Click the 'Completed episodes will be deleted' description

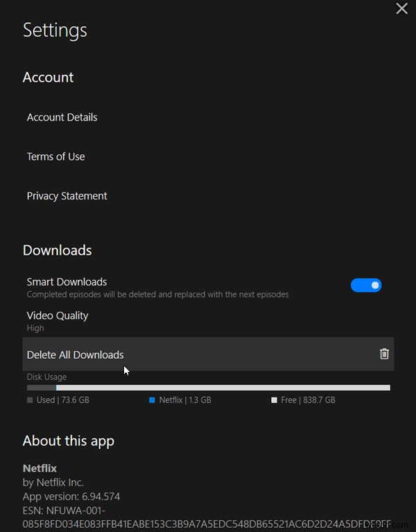click(157, 294)
